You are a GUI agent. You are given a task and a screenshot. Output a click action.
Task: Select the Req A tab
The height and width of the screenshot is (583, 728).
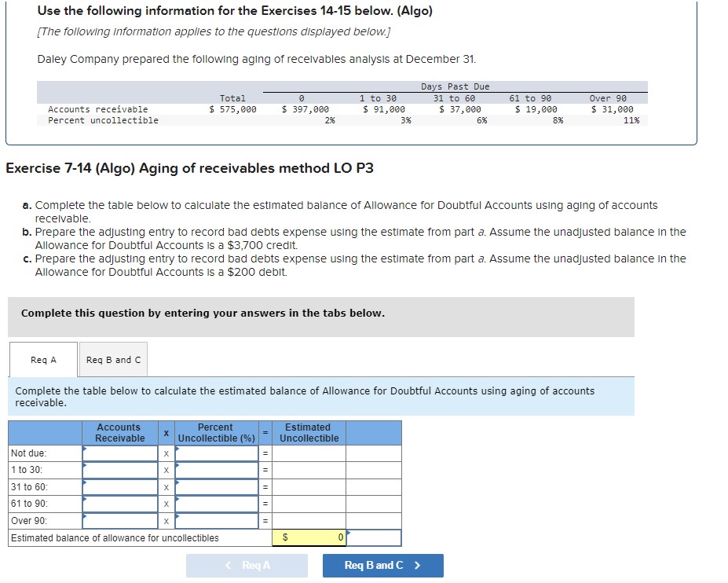point(43,359)
